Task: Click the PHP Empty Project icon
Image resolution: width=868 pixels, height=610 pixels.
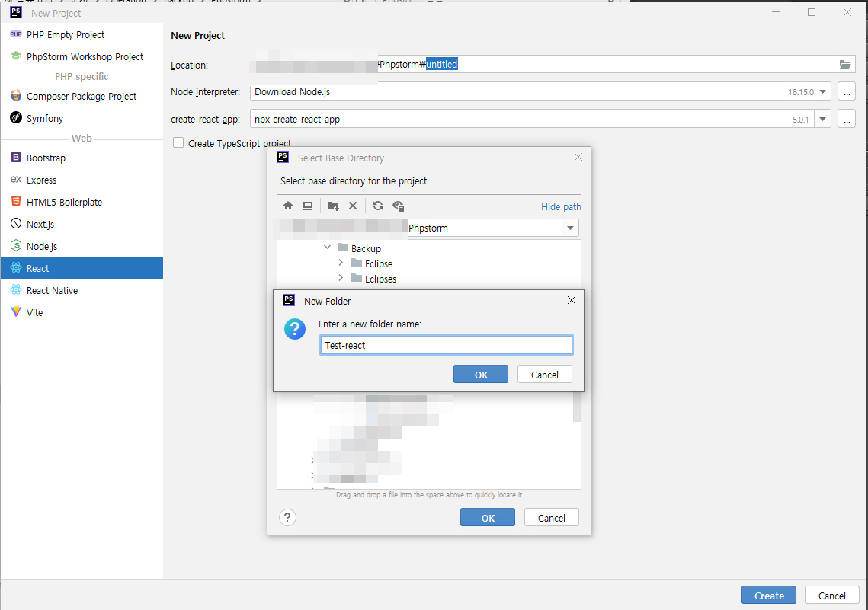Action: [16, 34]
